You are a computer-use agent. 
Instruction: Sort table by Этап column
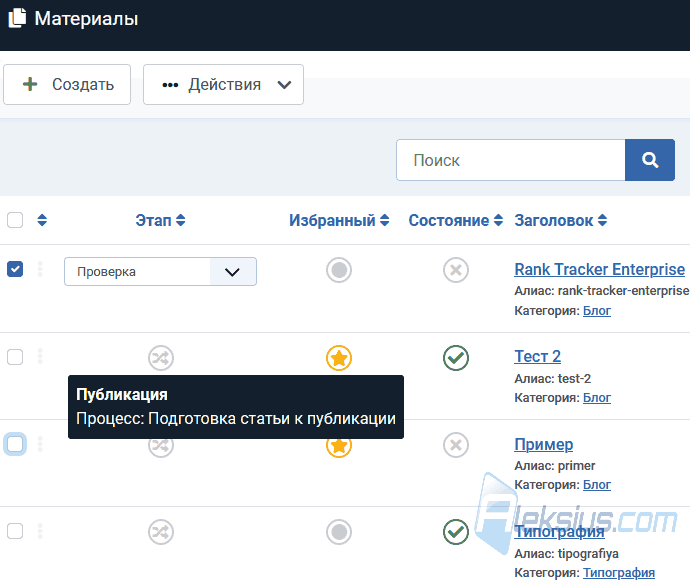tap(160, 220)
